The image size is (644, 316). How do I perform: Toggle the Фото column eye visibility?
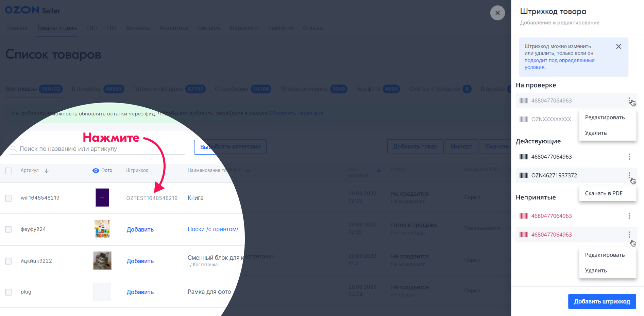coord(96,171)
